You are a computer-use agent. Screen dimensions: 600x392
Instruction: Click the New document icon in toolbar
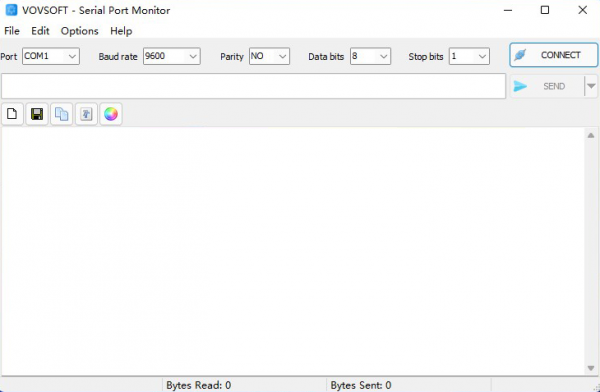click(x=12, y=114)
